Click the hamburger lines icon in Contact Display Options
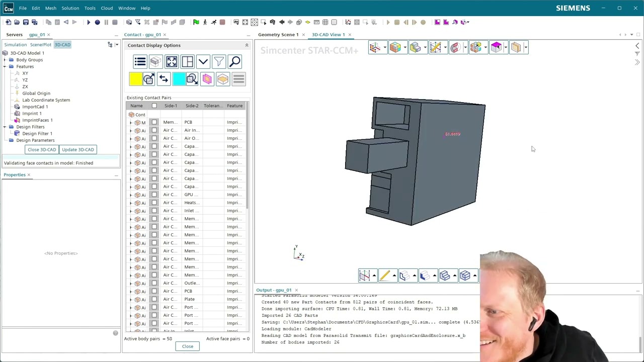 238,79
